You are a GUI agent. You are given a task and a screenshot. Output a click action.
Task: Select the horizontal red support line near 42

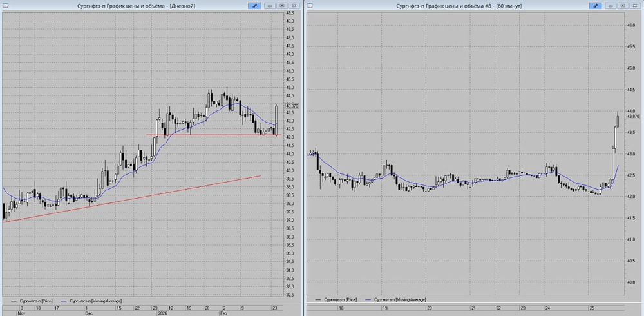tap(206, 135)
